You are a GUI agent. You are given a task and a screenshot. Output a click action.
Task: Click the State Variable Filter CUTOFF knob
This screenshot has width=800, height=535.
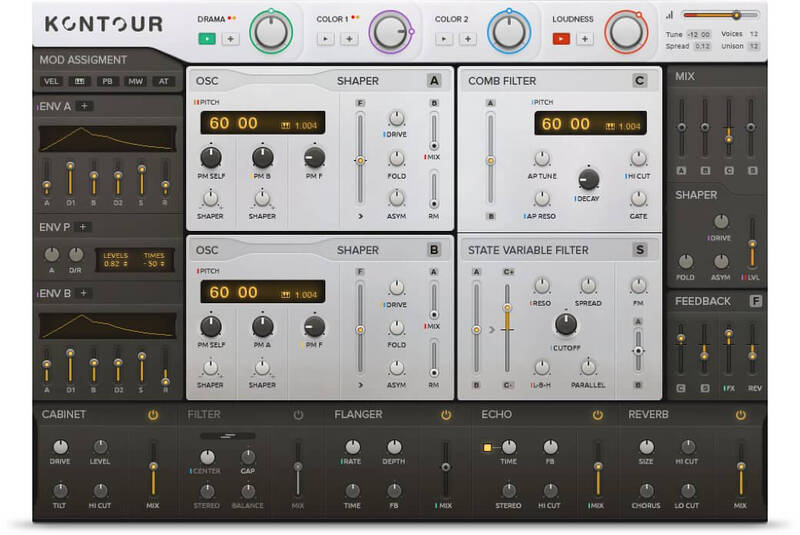coord(565,324)
